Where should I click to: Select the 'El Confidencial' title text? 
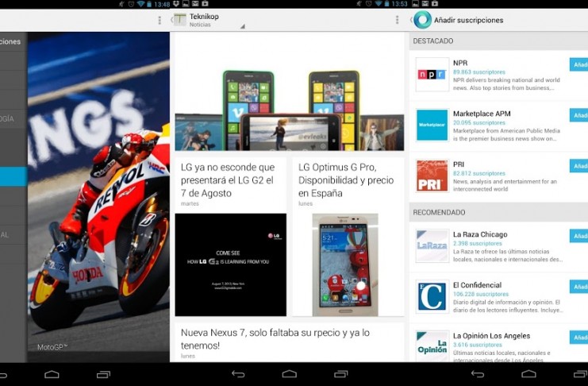(x=477, y=285)
